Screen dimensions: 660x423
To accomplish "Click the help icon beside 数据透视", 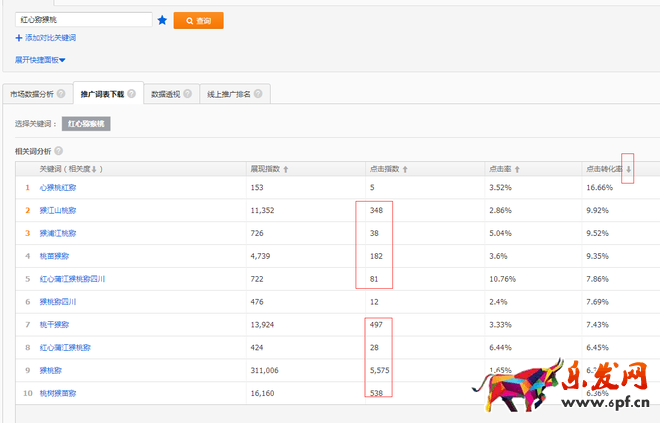I will click(x=185, y=94).
